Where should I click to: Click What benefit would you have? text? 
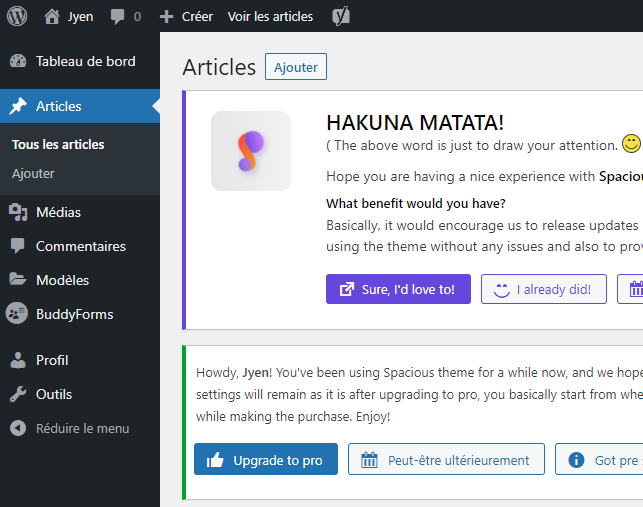click(416, 203)
